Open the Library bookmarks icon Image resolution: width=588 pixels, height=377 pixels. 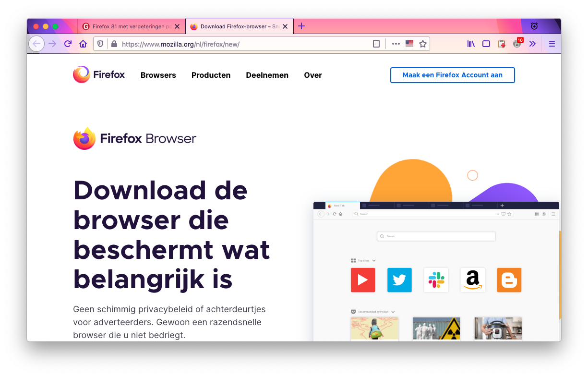pyautogui.click(x=471, y=44)
